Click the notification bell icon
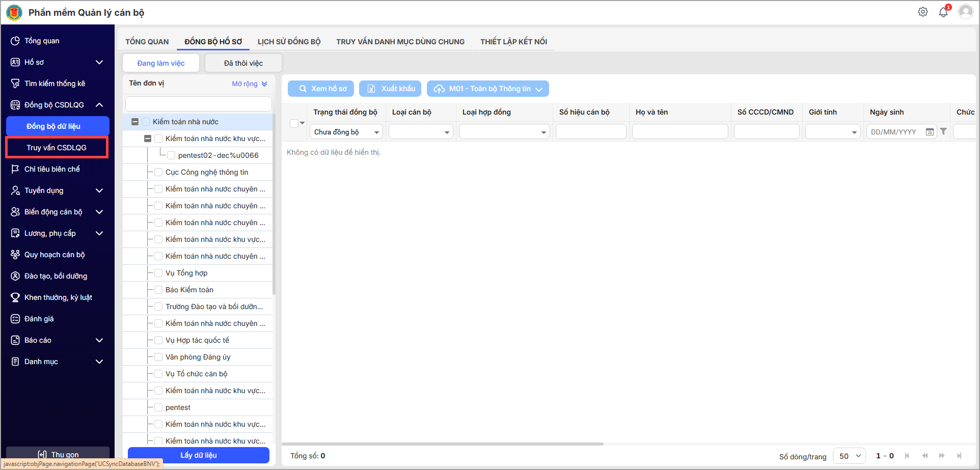Screen dimensions: 980x470 pos(943,12)
